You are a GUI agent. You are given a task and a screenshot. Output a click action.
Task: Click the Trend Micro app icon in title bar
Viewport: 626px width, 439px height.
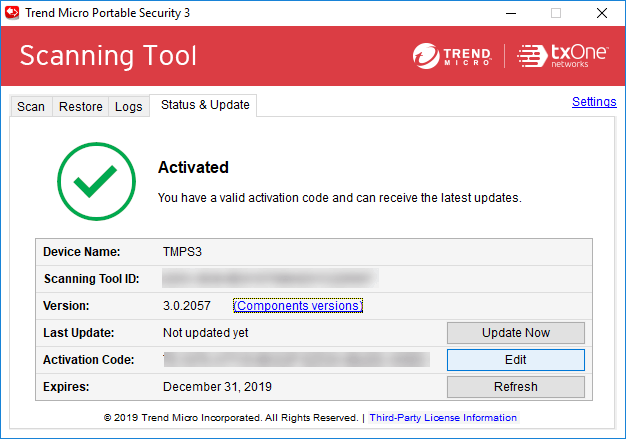pos(12,13)
